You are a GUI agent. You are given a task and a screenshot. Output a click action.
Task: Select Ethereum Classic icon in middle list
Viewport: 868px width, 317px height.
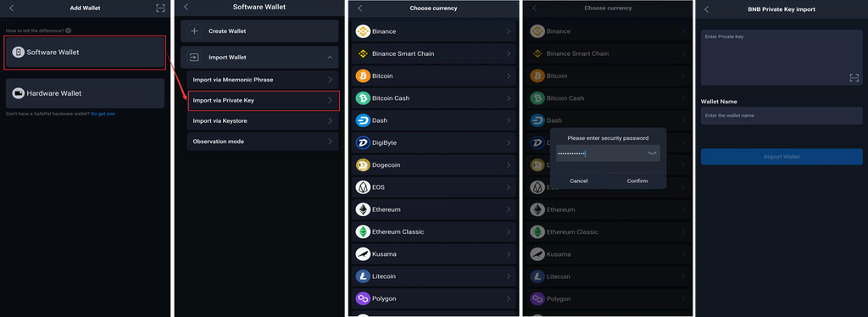coord(363,231)
